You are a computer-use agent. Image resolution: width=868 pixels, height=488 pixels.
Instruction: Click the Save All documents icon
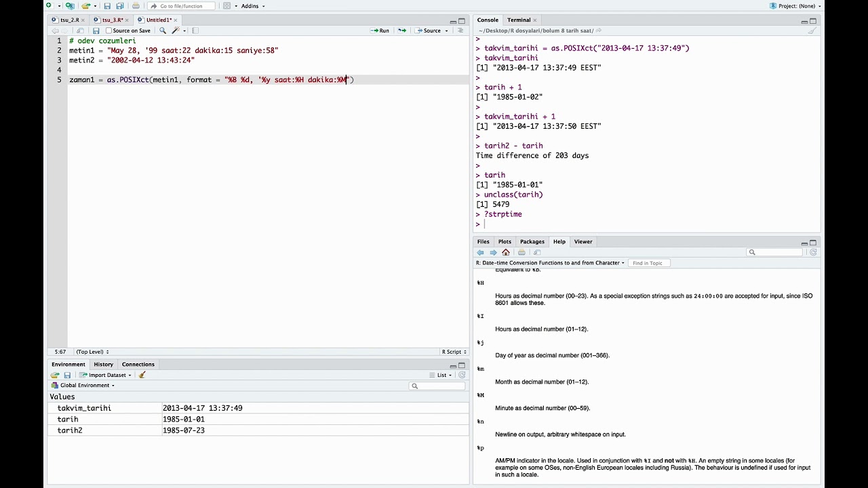tap(119, 6)
